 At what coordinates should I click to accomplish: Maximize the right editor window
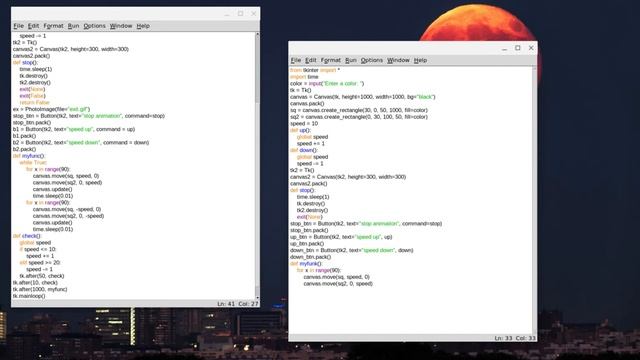(518, 48)
